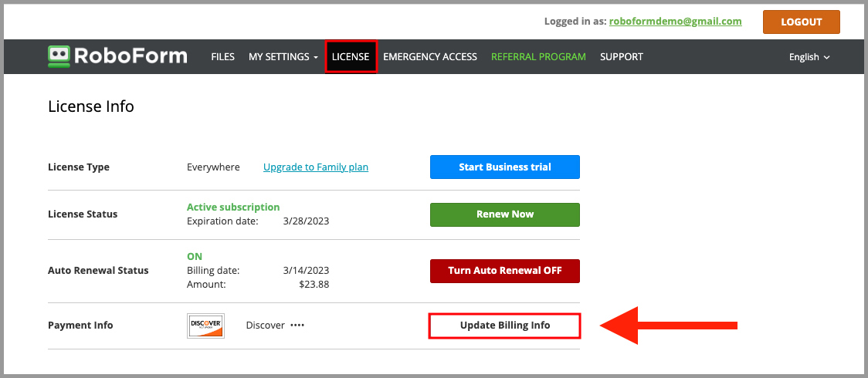868x378 pixels.
Task: Expand the MY SETTINGS dropdown menu
Action: click(283, 56)
